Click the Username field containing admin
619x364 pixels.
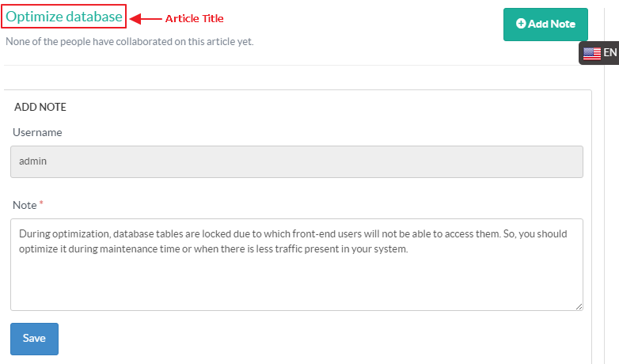click(x=297, y=161)
